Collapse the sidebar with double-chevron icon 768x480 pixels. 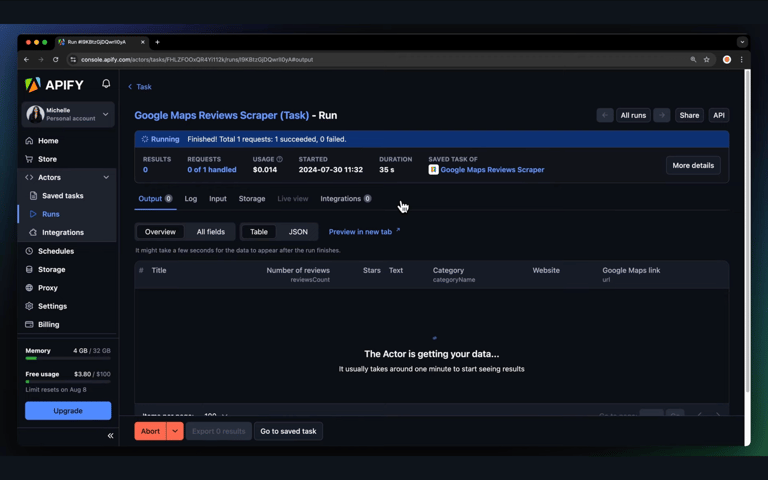click(110, 435)
